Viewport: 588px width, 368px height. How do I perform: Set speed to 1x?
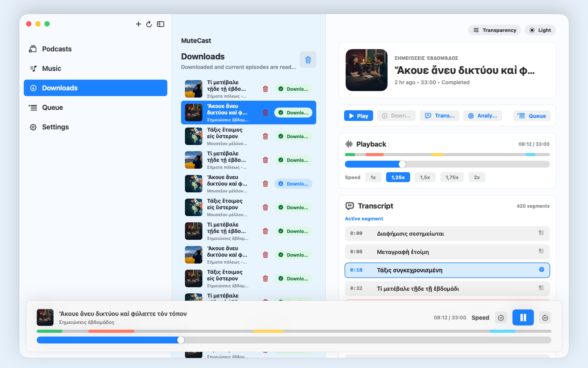[x=373, y=177]
